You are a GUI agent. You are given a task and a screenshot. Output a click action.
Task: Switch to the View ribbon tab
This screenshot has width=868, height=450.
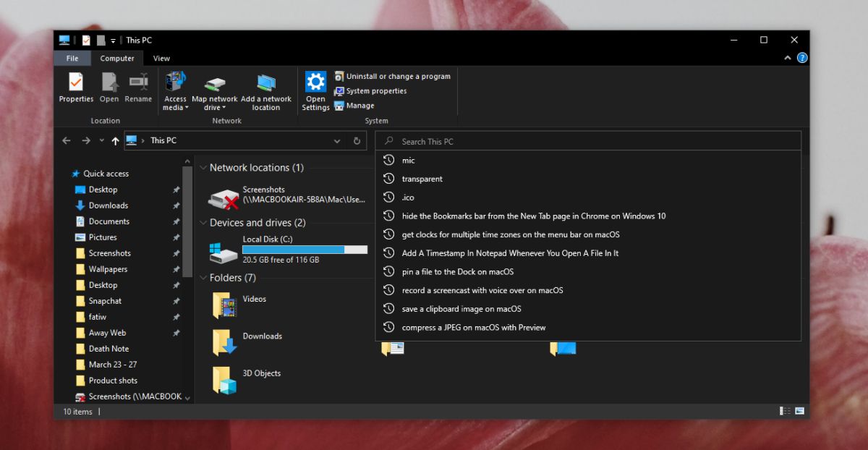161,59
